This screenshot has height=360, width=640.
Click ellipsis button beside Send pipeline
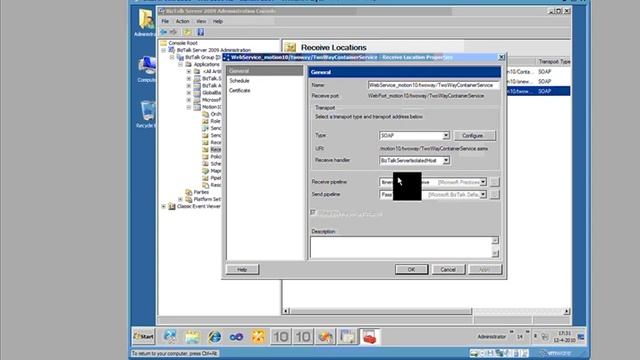pyautogui.click(x=494, y=195)
